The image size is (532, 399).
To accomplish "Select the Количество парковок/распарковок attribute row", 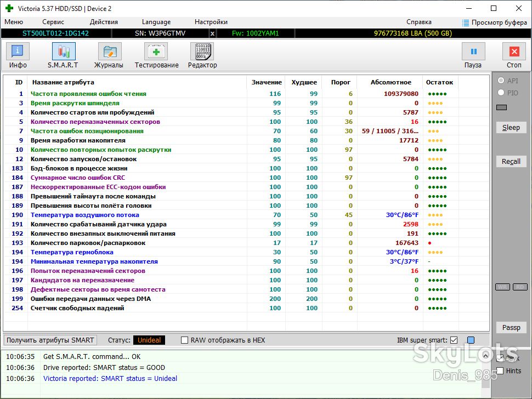I will [247, 243].
